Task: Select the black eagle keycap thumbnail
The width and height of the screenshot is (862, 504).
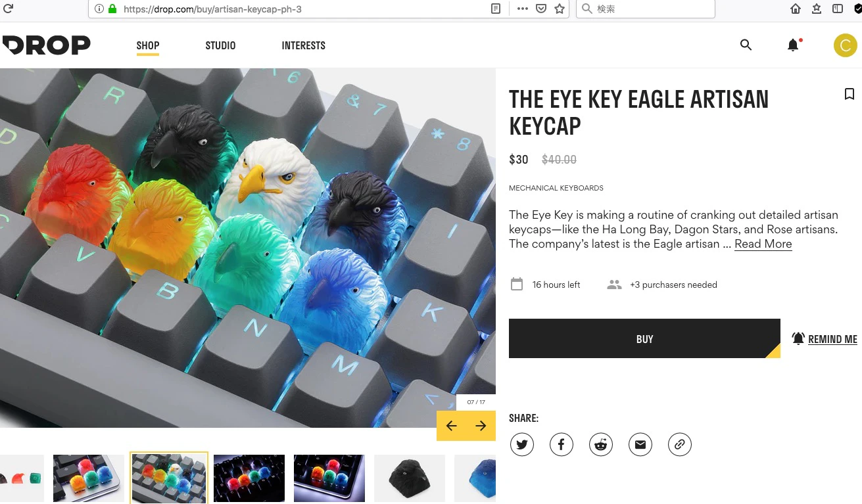Action: (410, 478)
